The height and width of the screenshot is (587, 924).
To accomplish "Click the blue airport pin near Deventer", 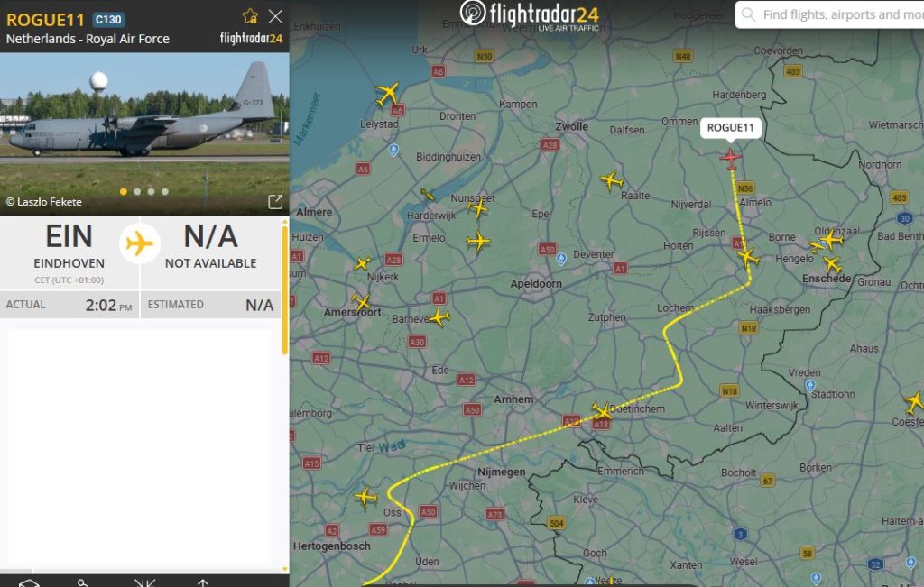I will click(561, 259).
